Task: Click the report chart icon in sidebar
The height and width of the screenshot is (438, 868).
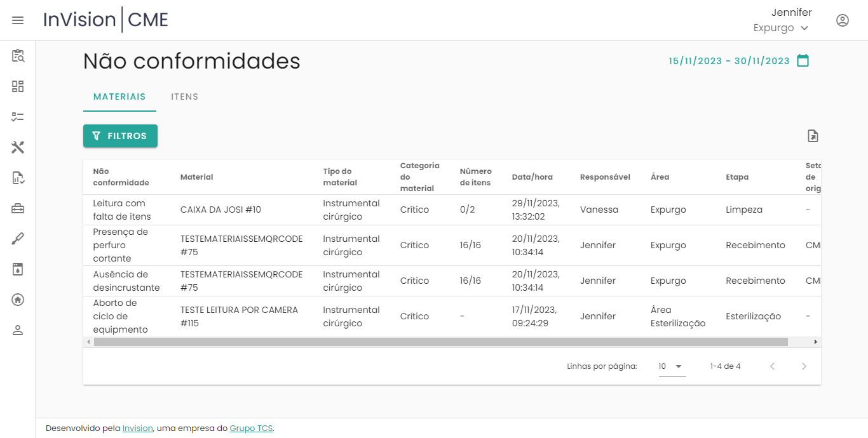Action: (18, 178)
